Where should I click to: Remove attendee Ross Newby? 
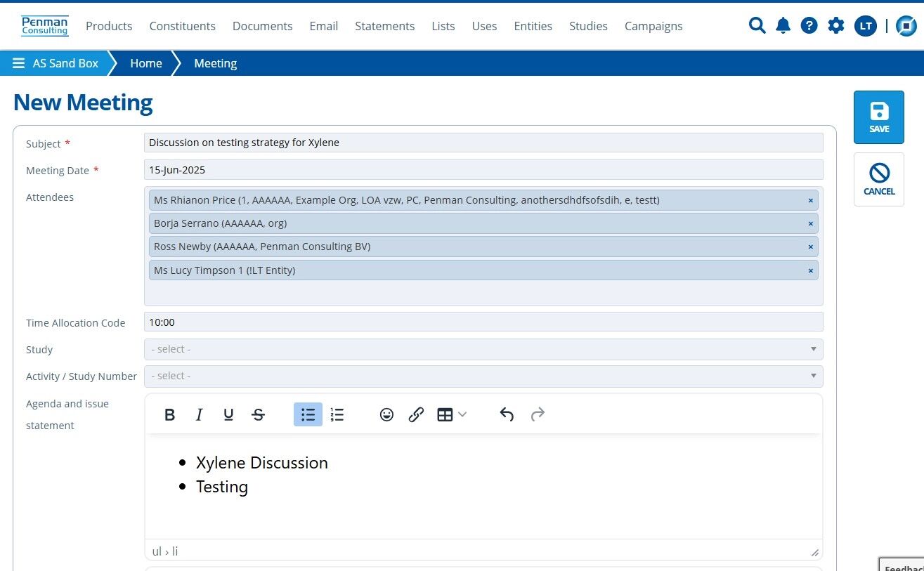click(x=810, y=247)
